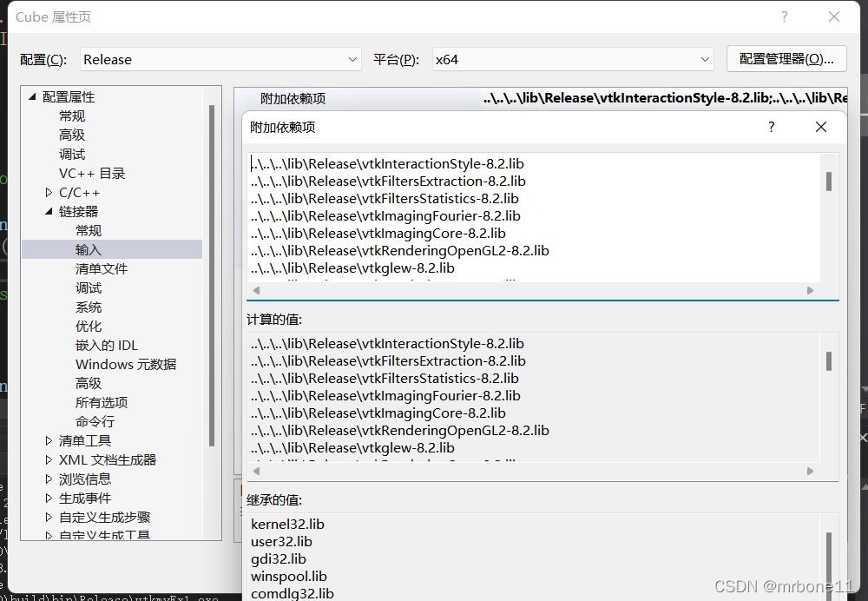The height and width of the screenshot is (601, 868).
Task: Select 高级 under 配置属性
Action: pyautogui.click(x=72, y=135)
